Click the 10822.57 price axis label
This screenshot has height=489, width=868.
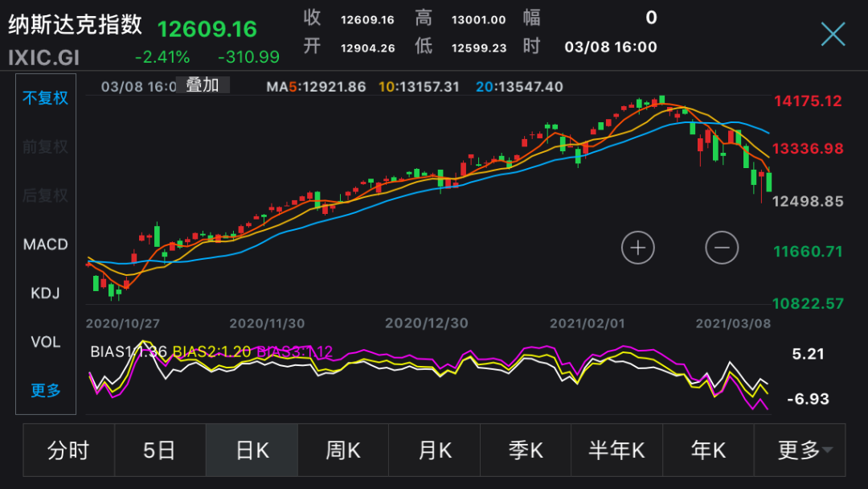pyautogui.click(x=808, y=304)
